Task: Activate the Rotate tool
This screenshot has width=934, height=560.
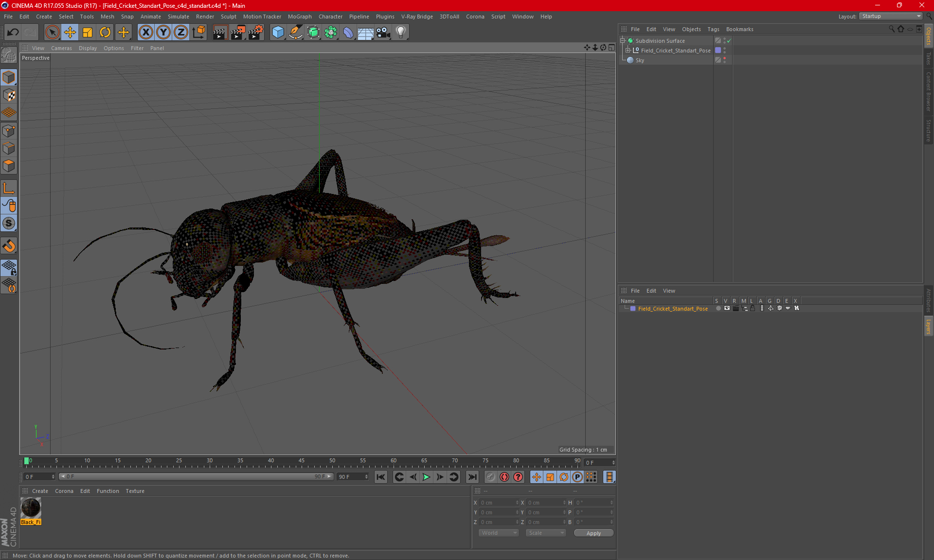Action: pos(105,32)
